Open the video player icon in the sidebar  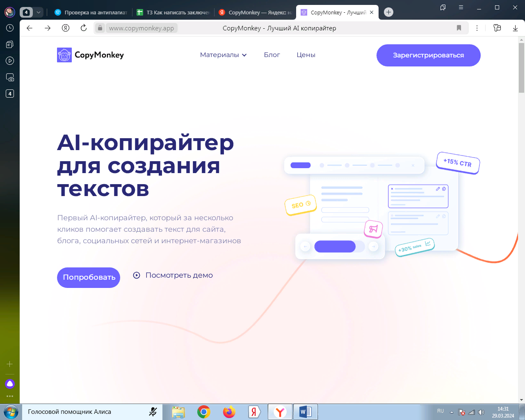tap(9, 61)
